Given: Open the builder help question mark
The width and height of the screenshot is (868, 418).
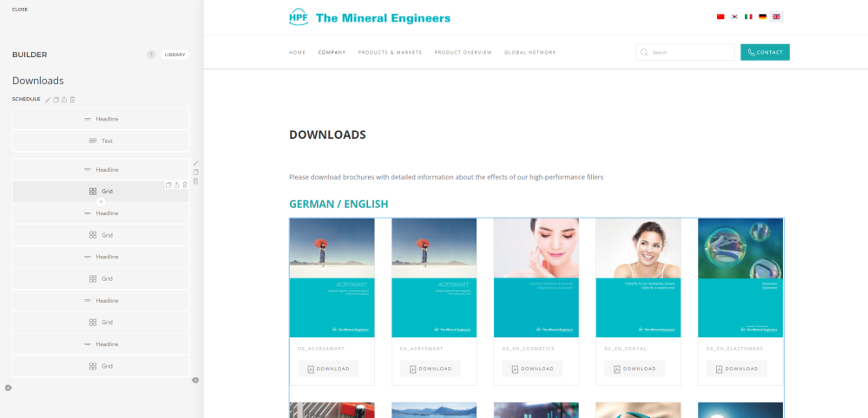Looking at the screenshot, I should point(151,54).
